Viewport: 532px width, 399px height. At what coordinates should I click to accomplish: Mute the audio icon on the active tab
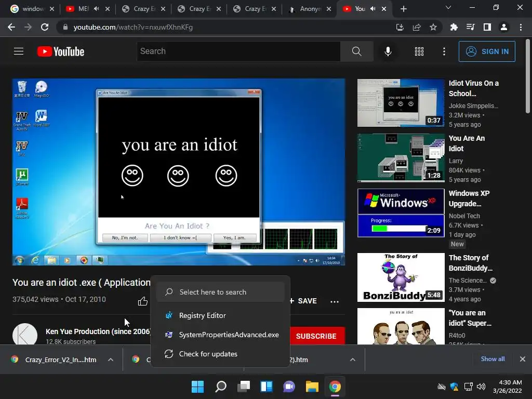tap(373, 9)
